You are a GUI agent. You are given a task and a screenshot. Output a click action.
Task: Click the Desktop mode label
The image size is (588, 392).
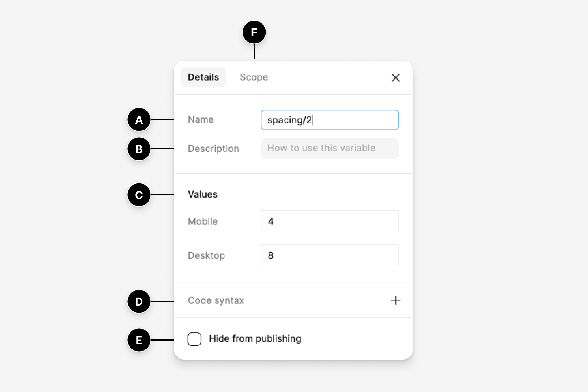pyautogui.click(x=206, y=255)
